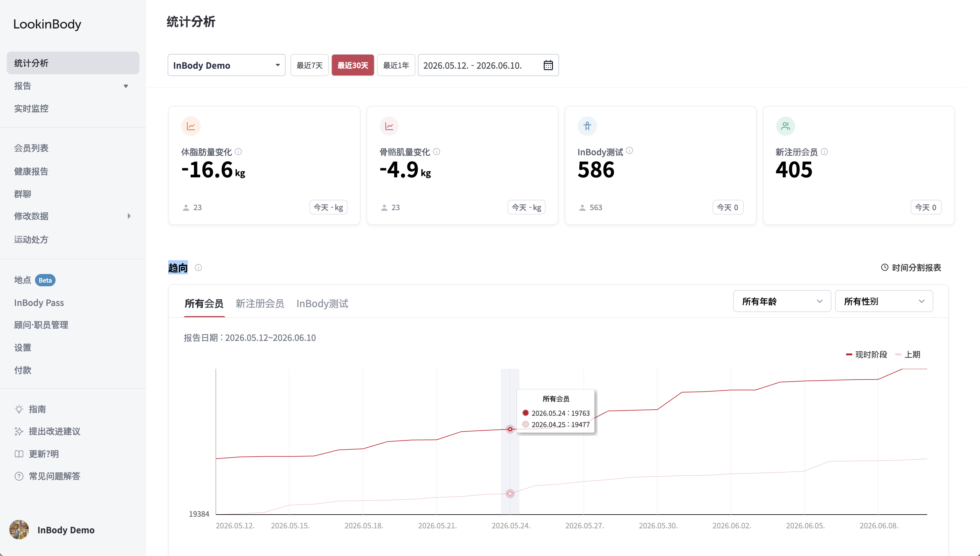
Task: Click the 2026.05.24 data point on chart
Action: 510,429
